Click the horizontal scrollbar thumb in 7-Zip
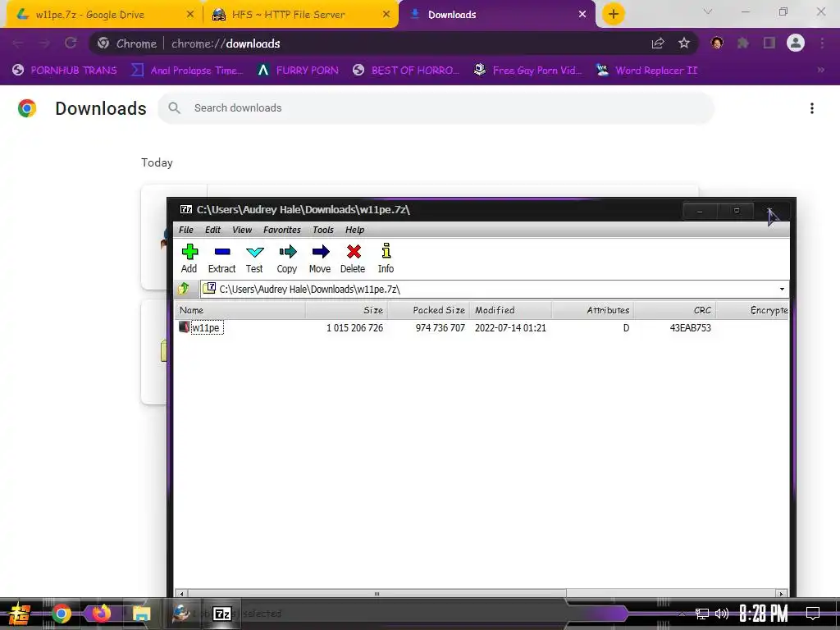 point(377,594)
